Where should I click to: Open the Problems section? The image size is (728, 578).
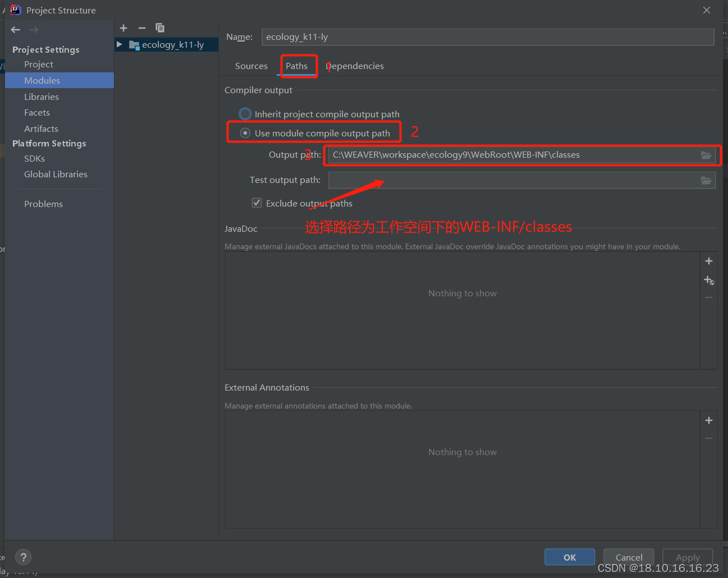coord(43,204)
